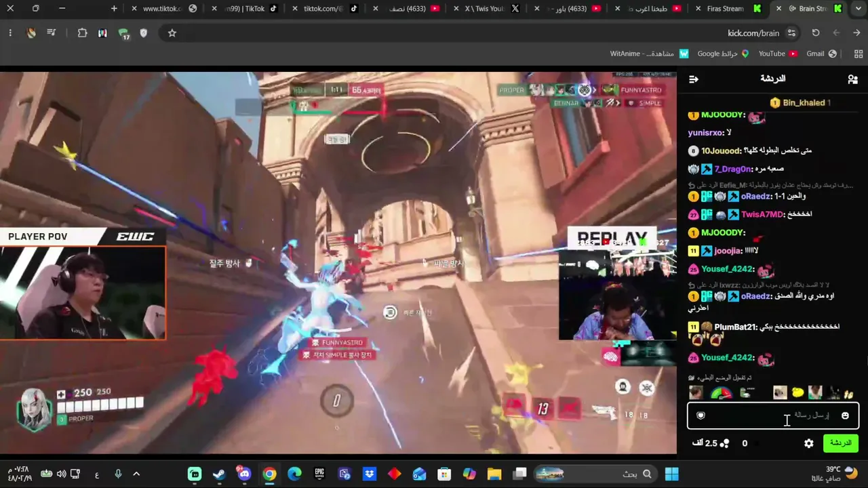Toggle the microphone tray icon

118,474
